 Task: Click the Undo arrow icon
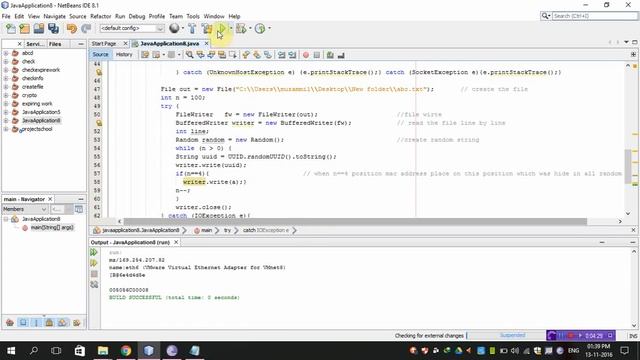coord(72,29)
